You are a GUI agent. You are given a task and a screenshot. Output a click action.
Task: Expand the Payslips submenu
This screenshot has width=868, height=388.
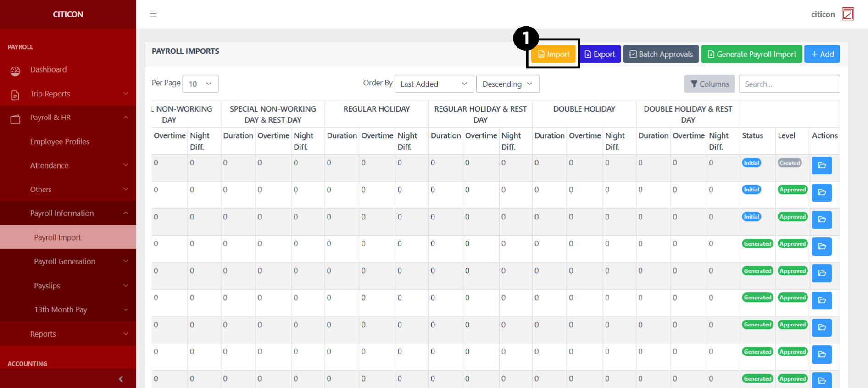click(x=68, y=286)
